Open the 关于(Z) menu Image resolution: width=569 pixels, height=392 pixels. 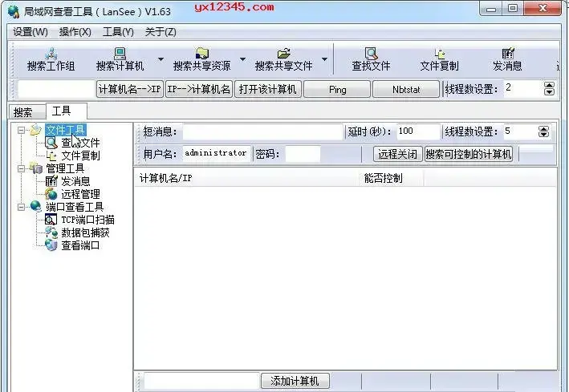click(x=161, y=32)
